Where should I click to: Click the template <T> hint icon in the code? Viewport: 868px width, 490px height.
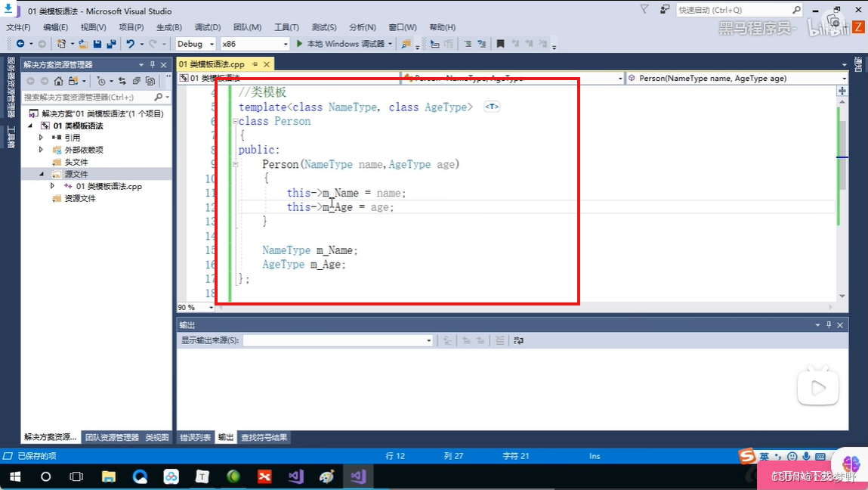tap(492, 107)
